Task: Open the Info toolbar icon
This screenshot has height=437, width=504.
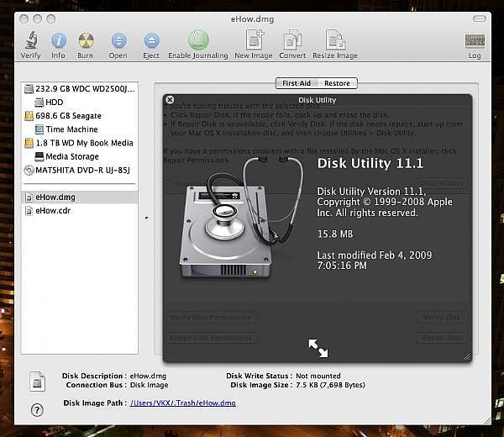Action: [x=58, y=40]
